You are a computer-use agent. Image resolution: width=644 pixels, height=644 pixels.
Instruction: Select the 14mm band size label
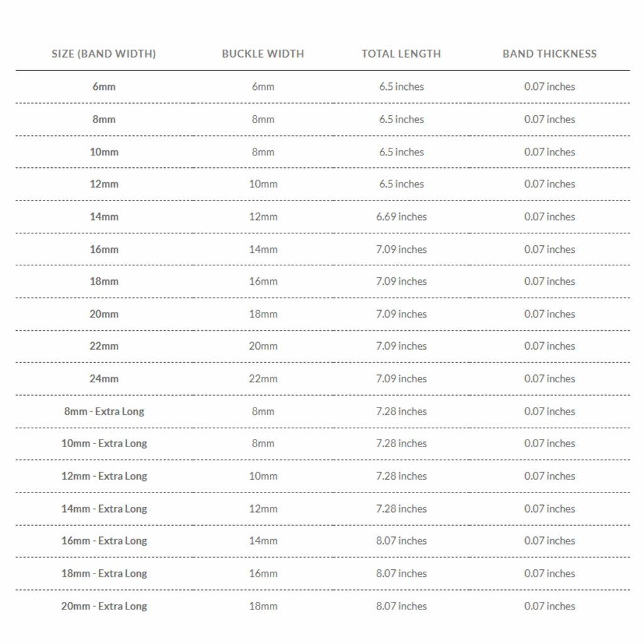(x=104, y=217)
